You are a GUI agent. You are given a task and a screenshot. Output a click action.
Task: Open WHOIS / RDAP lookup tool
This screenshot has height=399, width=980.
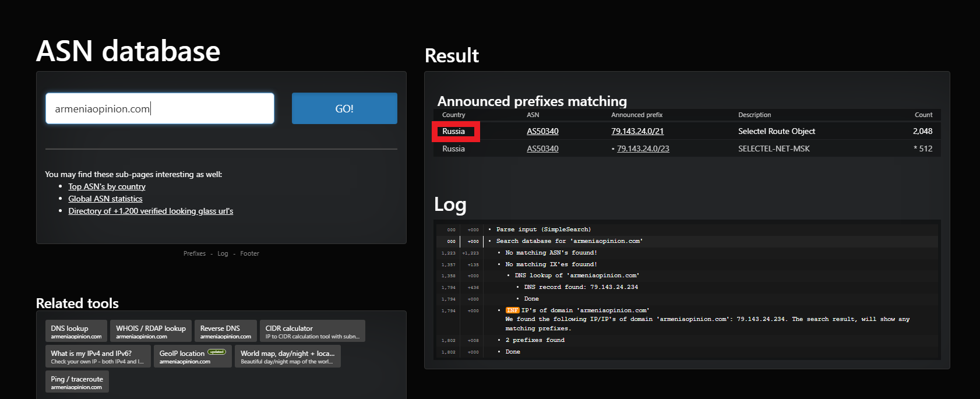[150, 331]
